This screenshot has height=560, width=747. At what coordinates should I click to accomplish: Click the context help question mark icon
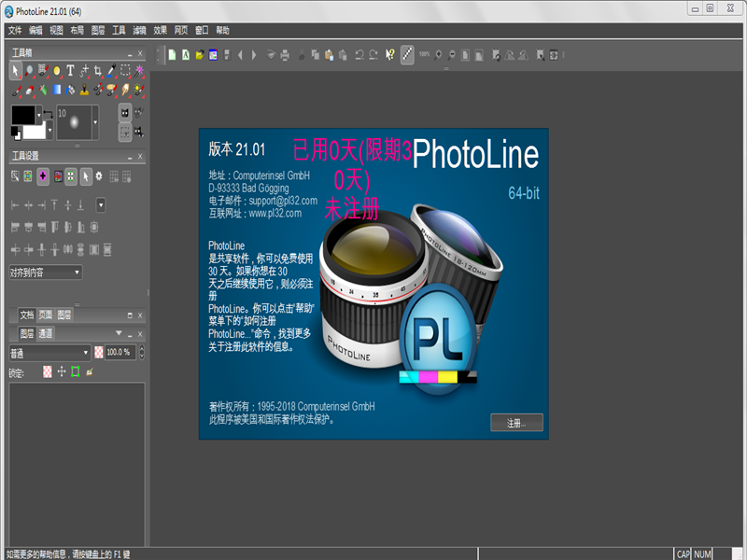pyautogui.click(x=390, y=55)
